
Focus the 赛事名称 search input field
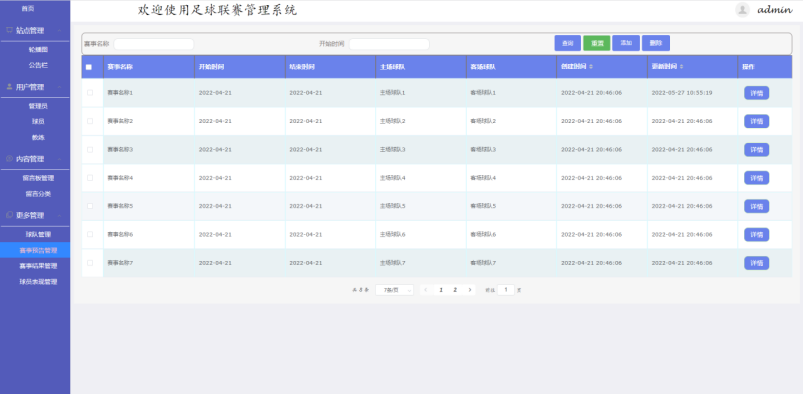154,44
